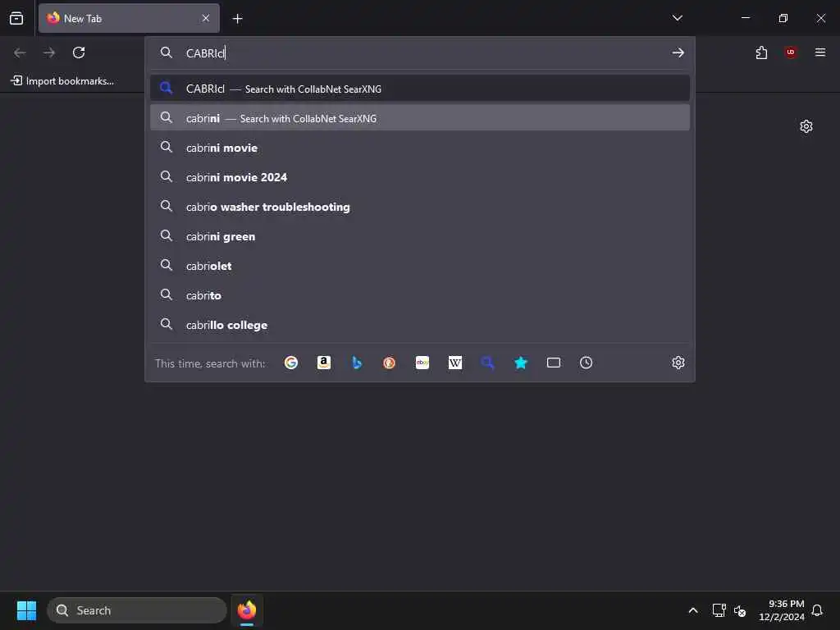Search with the Bing engine icon
This screenshot has width=840, height=630.
(357, 363)
